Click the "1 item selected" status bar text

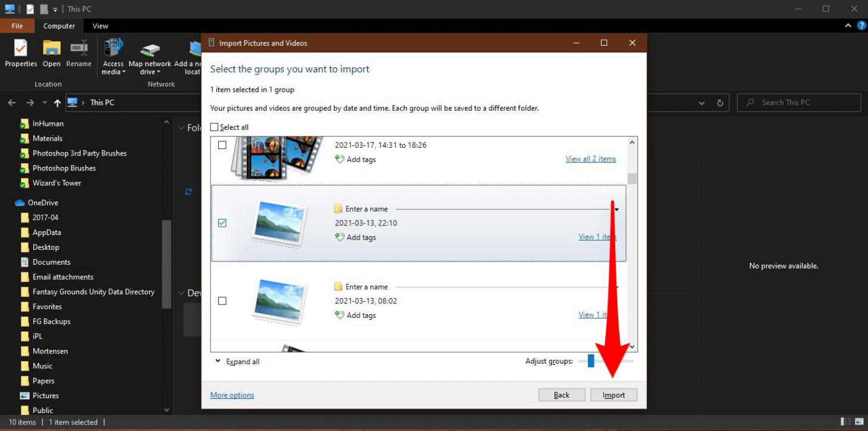73,423
